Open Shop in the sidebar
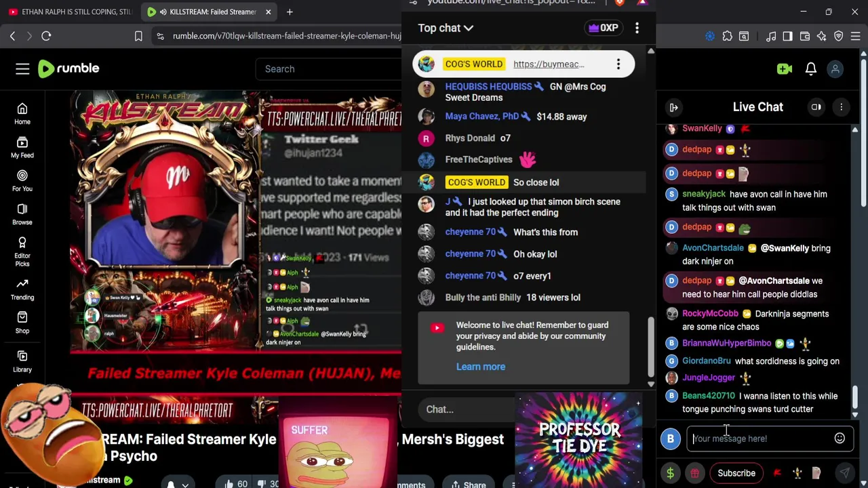Image resolution: width=868 pixels, height=488 pixels. (22, 323)
